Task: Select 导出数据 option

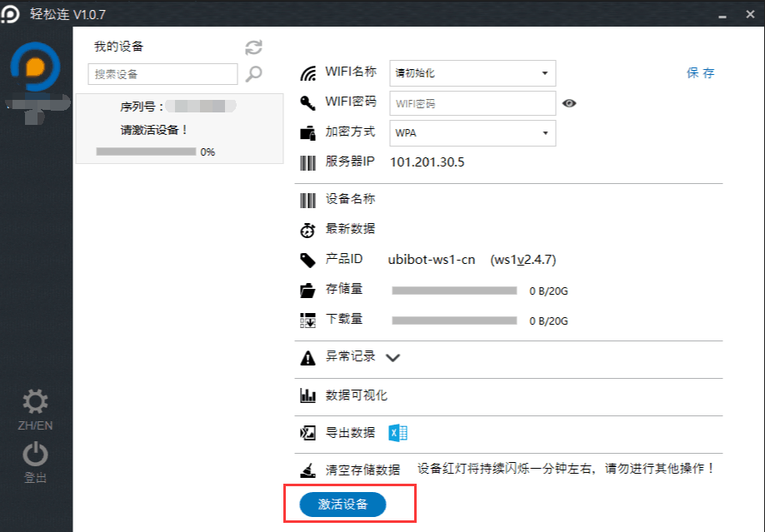Action: click(350, 433)
